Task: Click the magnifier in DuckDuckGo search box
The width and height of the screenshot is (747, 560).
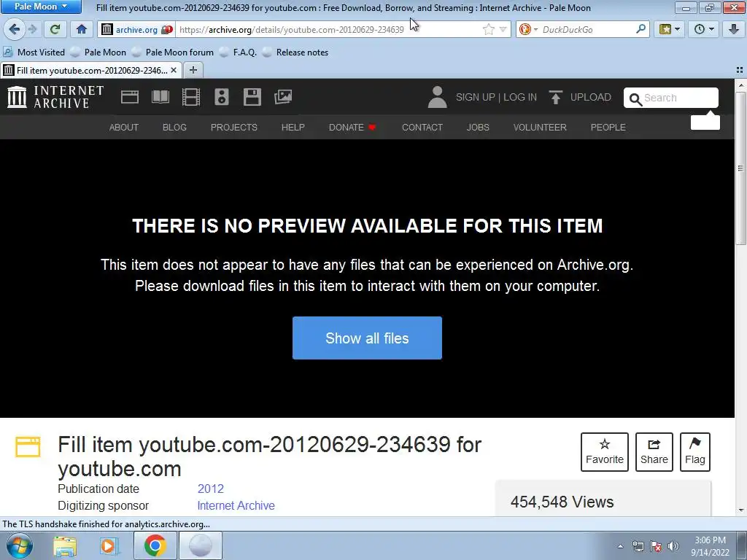Action: [x=640, y=29]
